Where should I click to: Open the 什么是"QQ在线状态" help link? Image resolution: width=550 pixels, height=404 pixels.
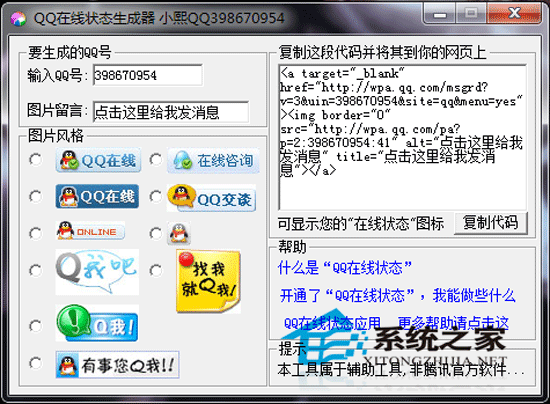[344, 268]
